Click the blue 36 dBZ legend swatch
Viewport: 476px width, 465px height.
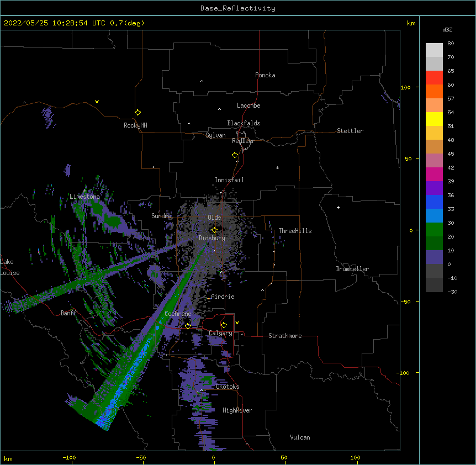pos(434,202)
